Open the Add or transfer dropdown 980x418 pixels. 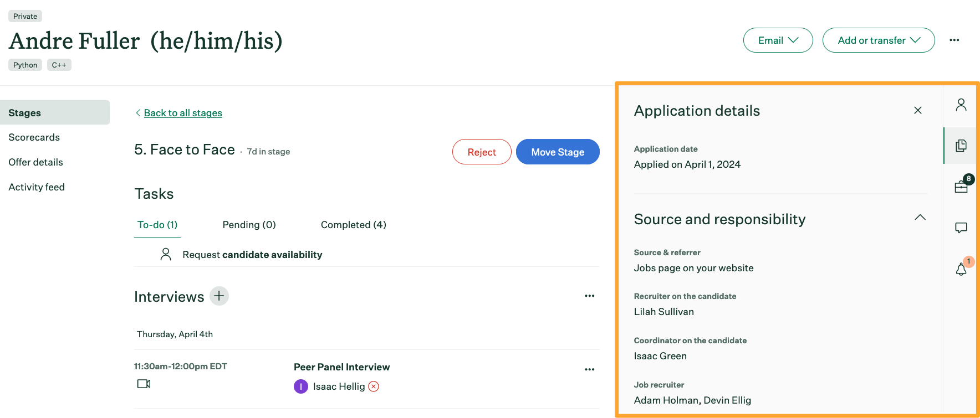click(878, 40)
